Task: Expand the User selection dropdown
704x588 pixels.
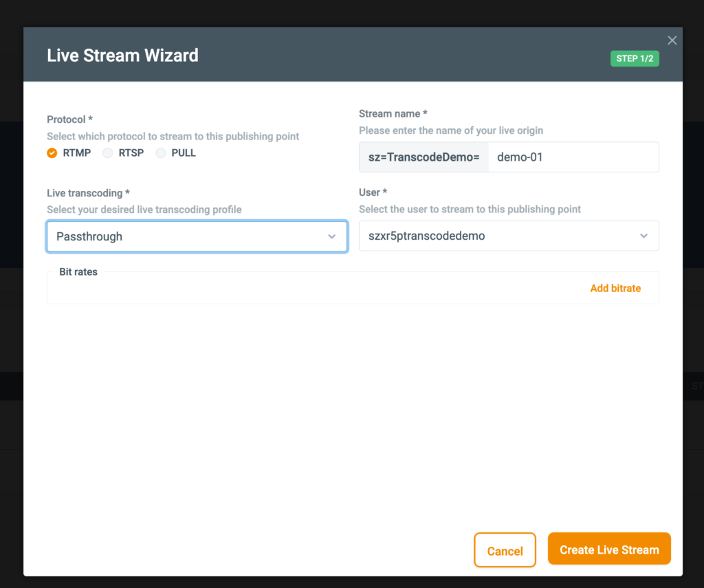Action: [509, 236]
